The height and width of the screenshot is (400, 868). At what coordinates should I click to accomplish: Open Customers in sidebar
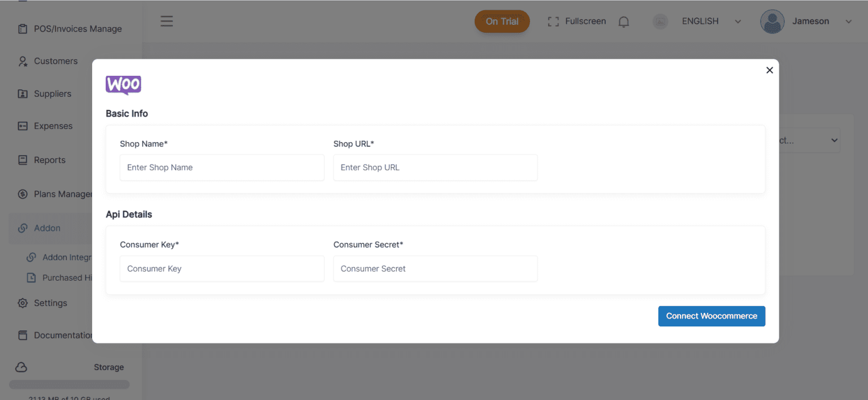pyautogui.click(x=48, y=61)
